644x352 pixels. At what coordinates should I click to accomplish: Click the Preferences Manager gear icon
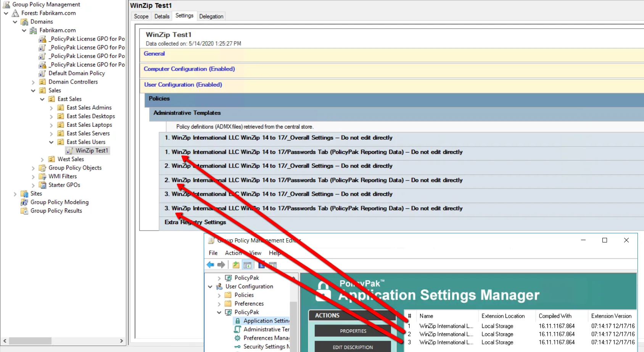click(x=238, y=338)
